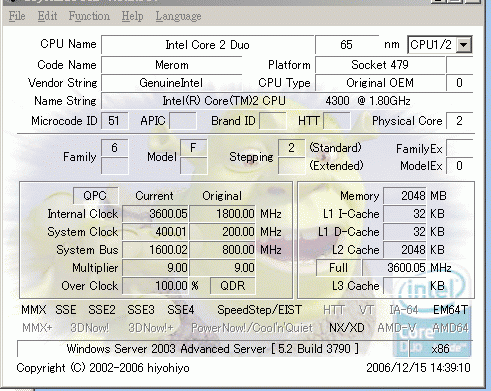This screenshot has width=491, height=391.
Task: Click the x86 architecture field
Action: pyautogui.click(x=440, y=349)
